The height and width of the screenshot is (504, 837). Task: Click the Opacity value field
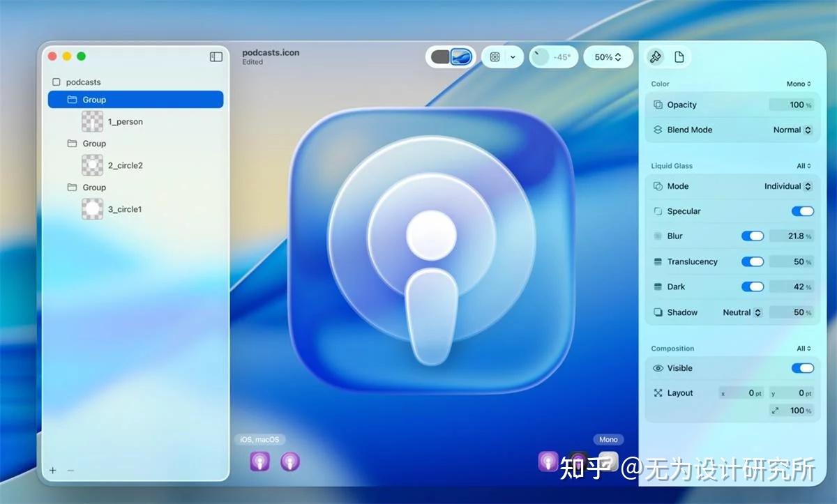791,105
